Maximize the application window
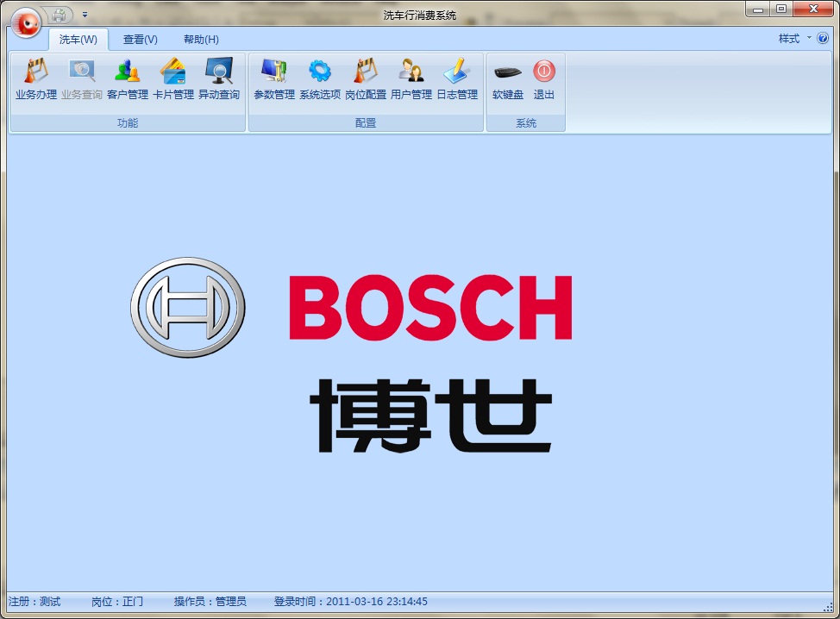Screen dimensions: 840x619 [x=781, y=9]
